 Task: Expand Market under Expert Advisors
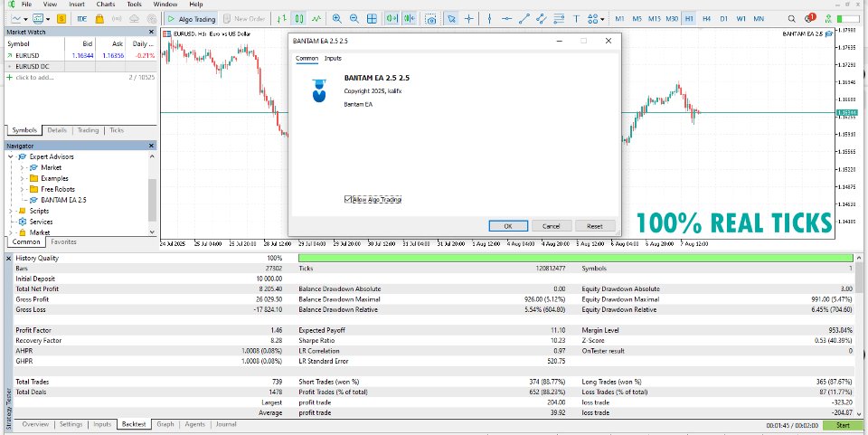pyautogui.click(x=22, y=167)
